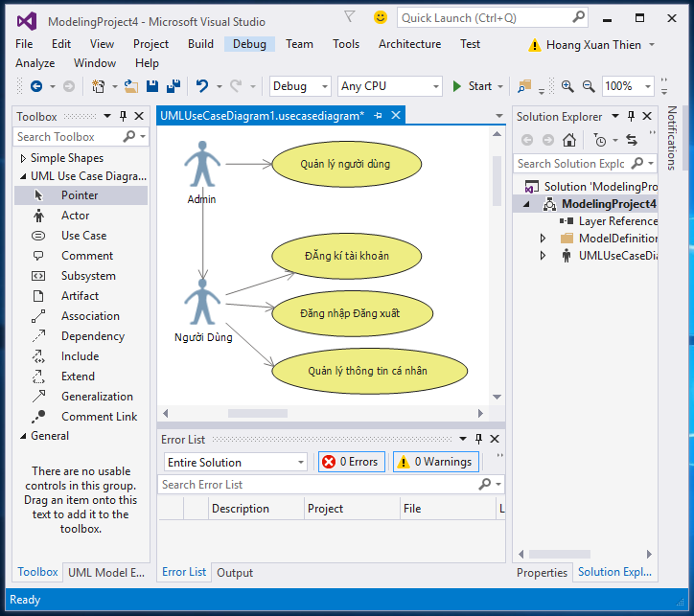Expand the ModelDefinition folder node
Screen dimensions: 694x616
[x=544, y=239]
